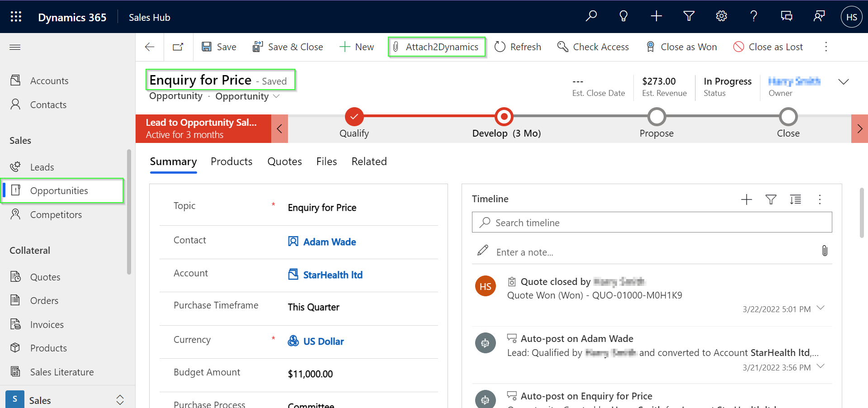
Task: Open advanced find filter icon
Action: coord(689,16)
